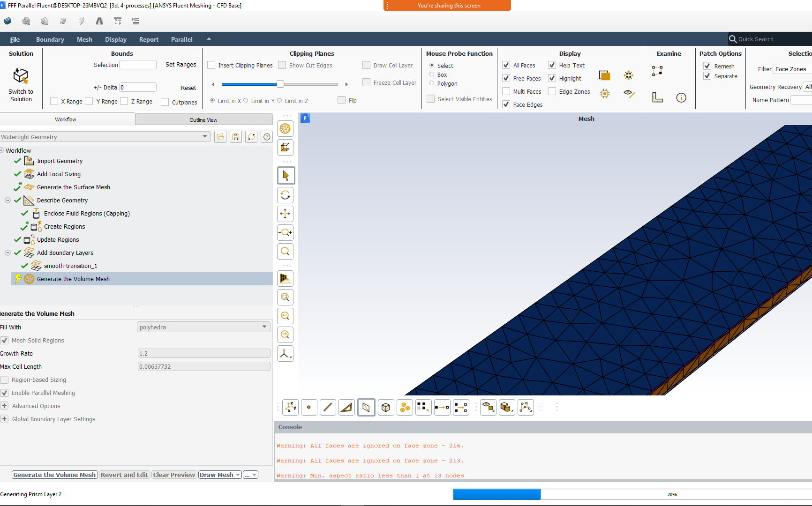
Task: Expand Advanced Options section
Action: pos(4,406)
